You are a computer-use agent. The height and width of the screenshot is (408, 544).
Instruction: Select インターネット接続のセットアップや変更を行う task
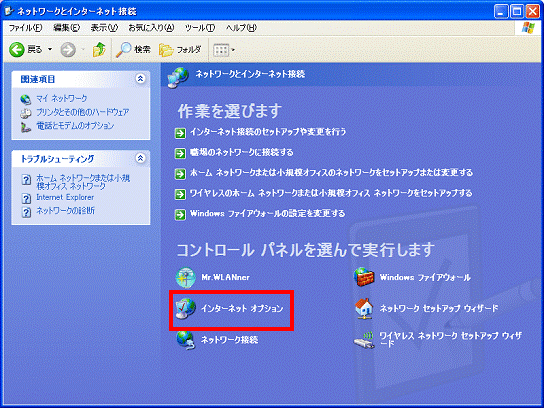tap(268, 132)
